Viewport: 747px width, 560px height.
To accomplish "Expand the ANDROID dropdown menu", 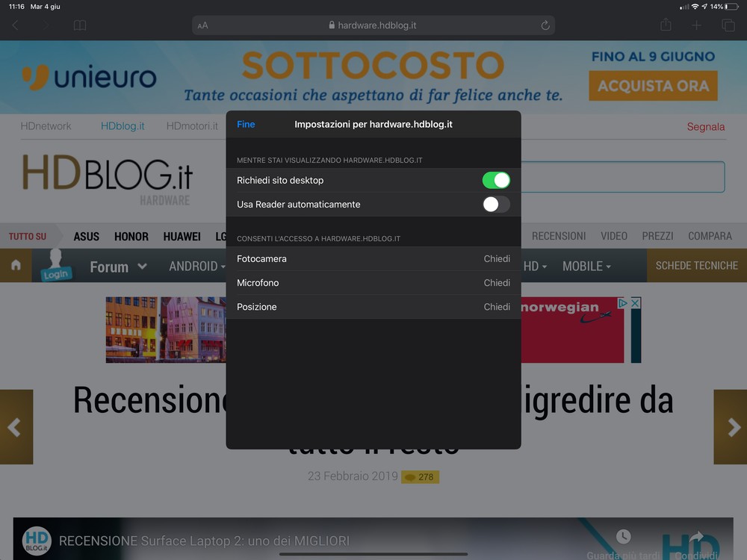I will [197, 267].
